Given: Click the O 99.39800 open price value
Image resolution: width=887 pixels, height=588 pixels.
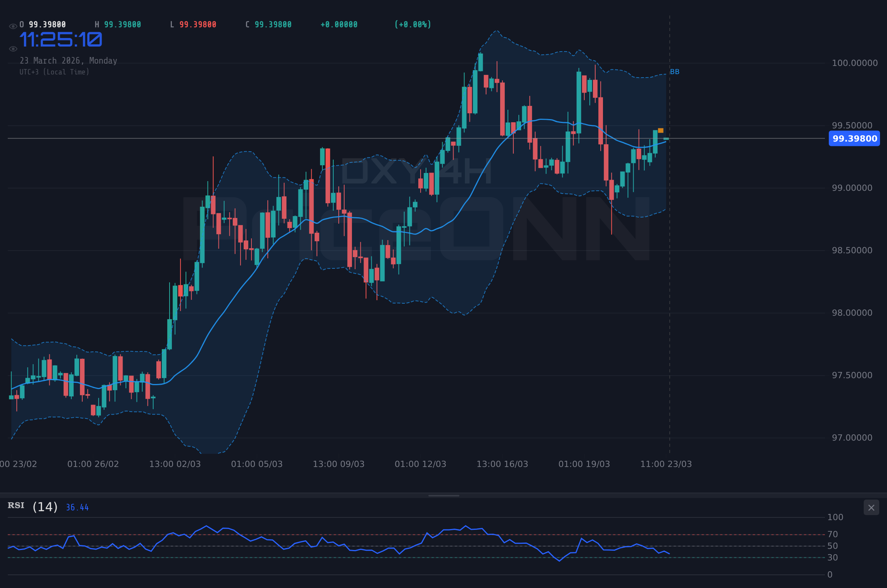Looking at the screenshot, I should point(43,24).
